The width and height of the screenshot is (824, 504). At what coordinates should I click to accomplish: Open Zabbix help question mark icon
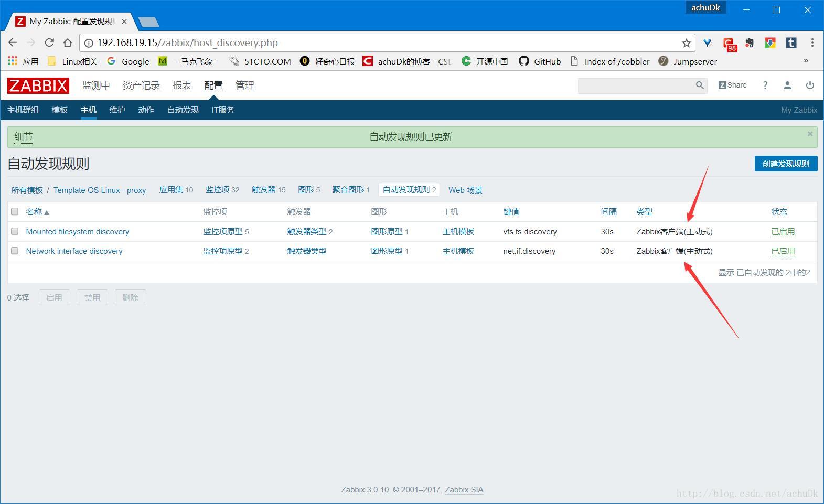765,85
